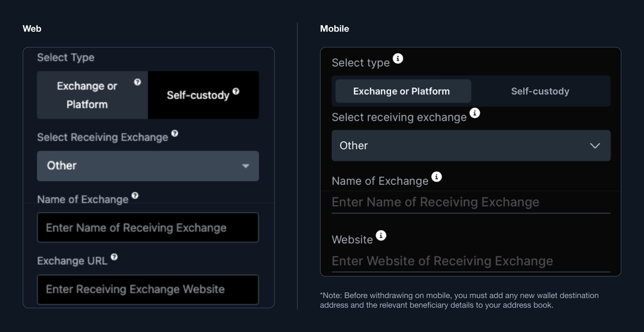Open the info tooltip next to Website
This screenshot has height=332, width=644.
point(381,236)
